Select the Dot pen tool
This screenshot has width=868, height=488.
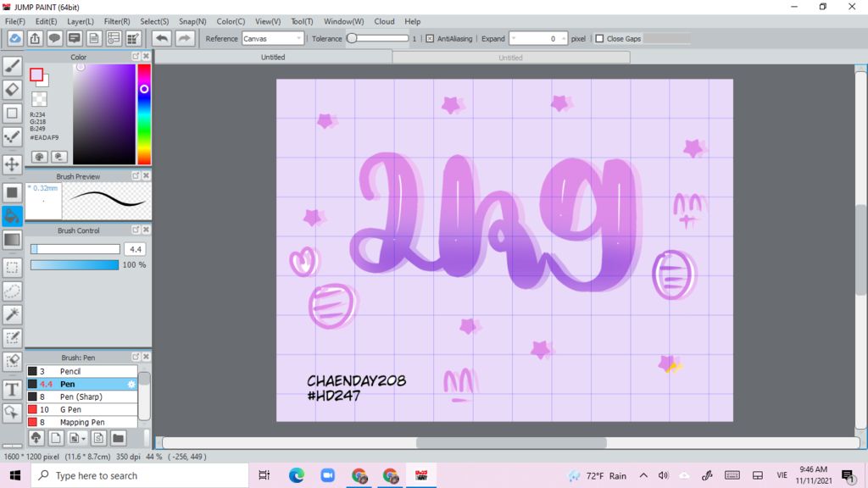(x=12, y=137)
